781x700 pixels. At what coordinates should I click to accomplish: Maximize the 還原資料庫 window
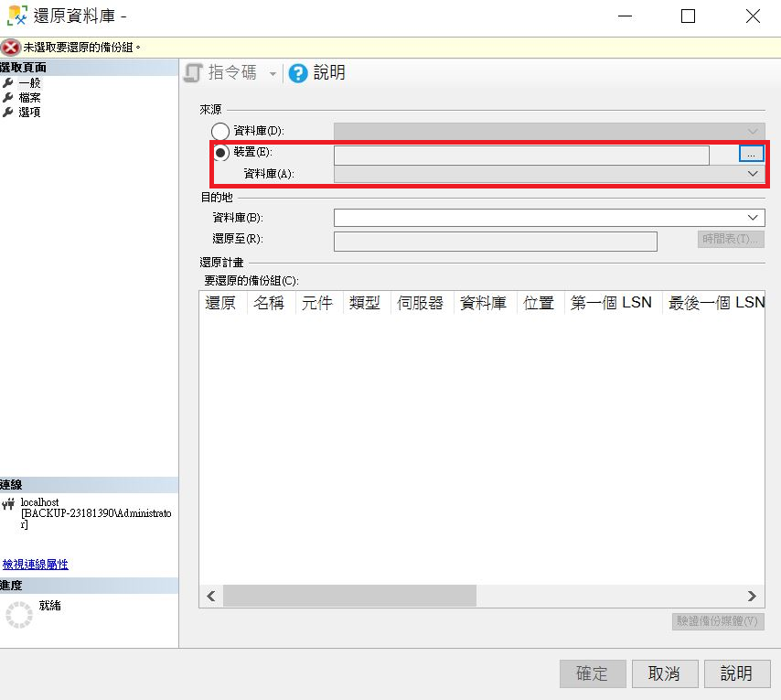pos(688,16)
